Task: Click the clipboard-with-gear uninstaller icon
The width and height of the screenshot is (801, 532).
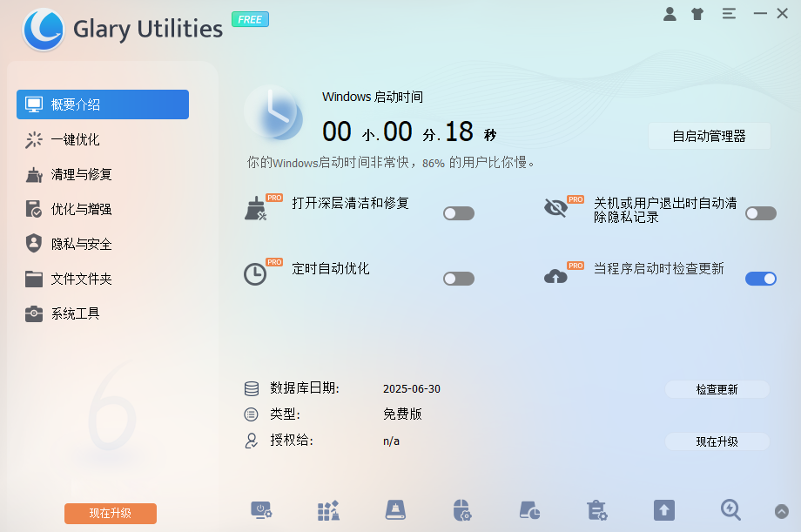Action: click(x=596, y=511)
